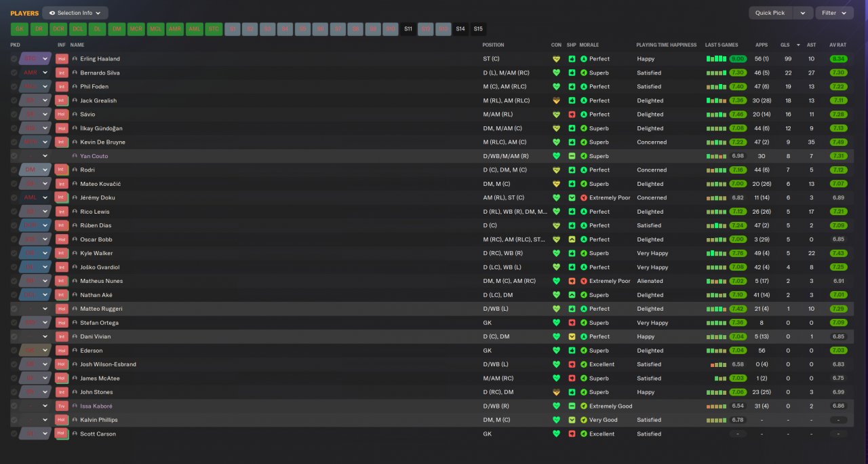Click Jérémy Doku's last 5 games bars
The height and width of the screenshot is (464, 868).
[716, 198]
